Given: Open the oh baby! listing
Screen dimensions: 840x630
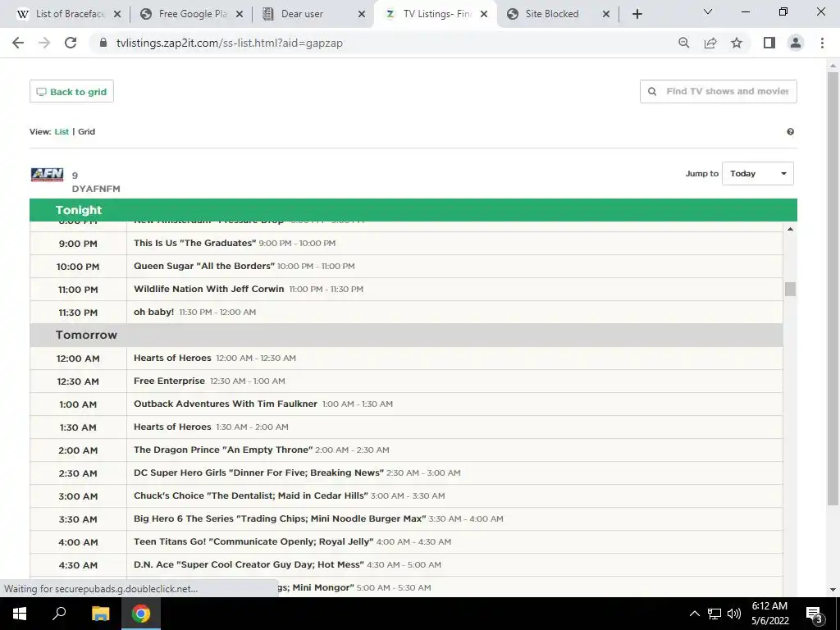Looking at the screenshot, I should click(153, 313).
